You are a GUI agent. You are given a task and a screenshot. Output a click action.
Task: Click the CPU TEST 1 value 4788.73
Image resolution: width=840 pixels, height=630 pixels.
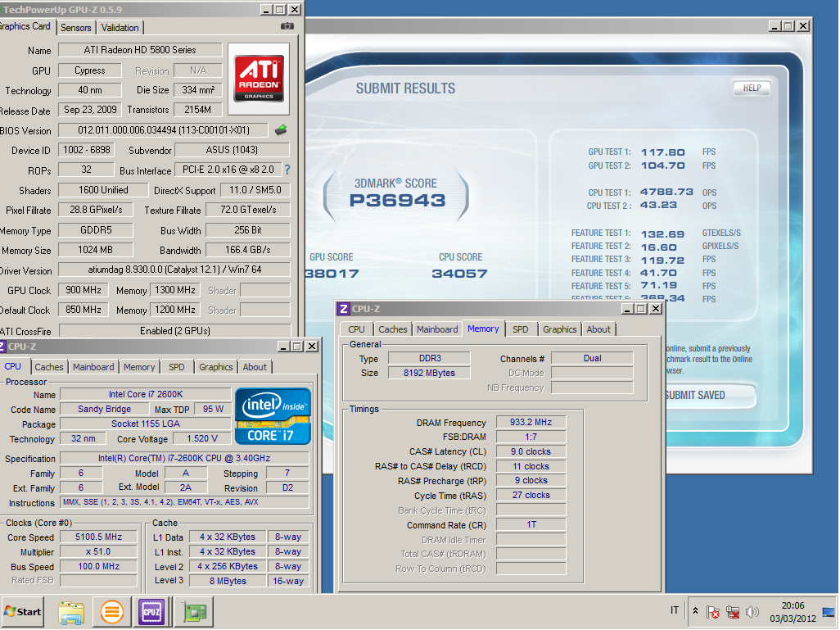click(x=666, y=192)
